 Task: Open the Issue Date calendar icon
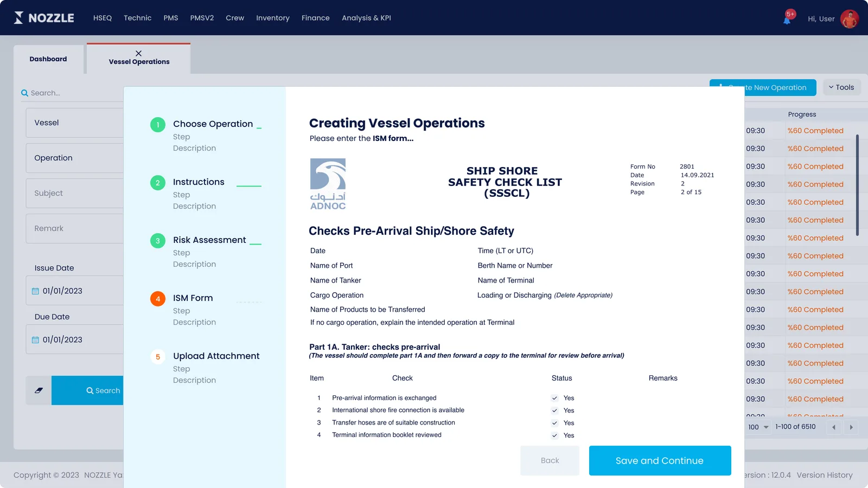click(35, 291)
